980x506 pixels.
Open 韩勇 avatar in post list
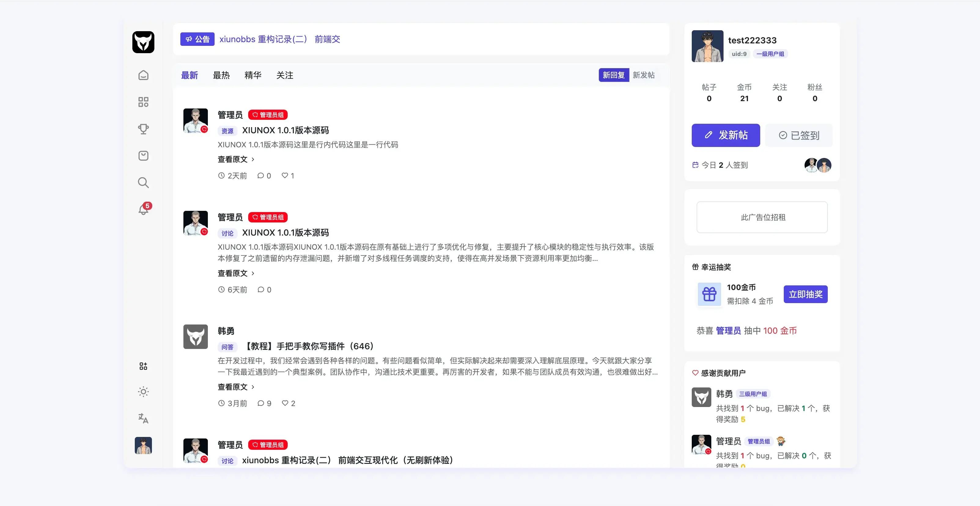point(196,337)
